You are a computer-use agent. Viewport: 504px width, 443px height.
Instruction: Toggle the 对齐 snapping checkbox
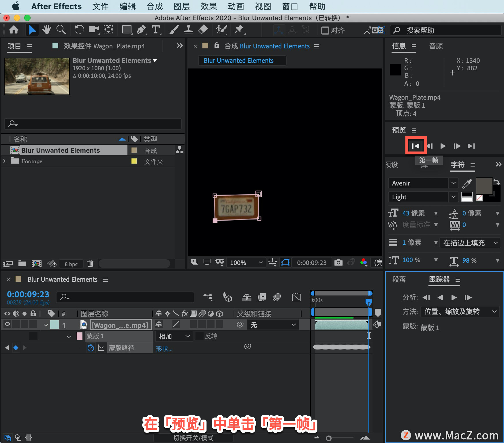click(325, 30)
